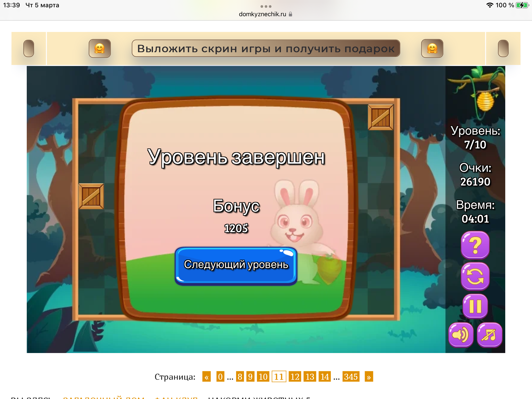Click the far-left rounded banner knob
The height and width of the screenshot is (399, 532).
coord(29,49)
